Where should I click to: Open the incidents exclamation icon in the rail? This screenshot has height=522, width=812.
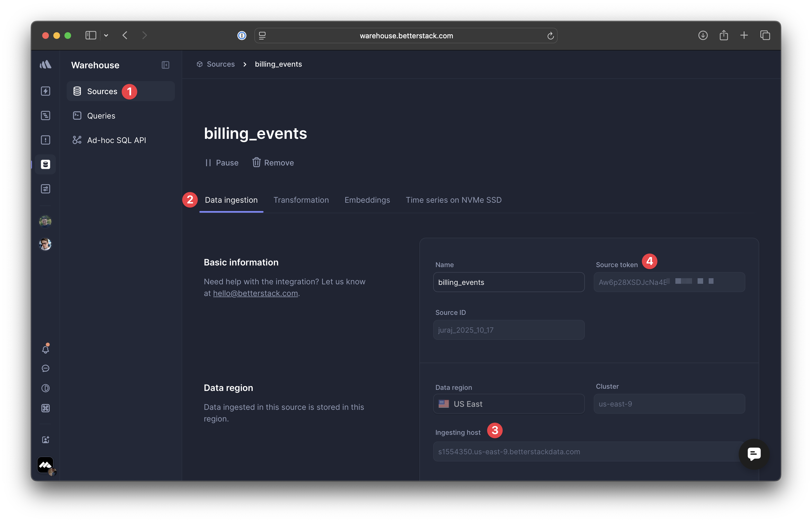coord(46,140)
